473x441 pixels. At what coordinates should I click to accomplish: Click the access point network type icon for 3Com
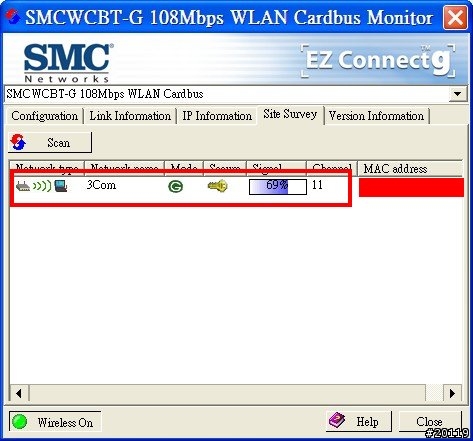click(x=42, y=186)
